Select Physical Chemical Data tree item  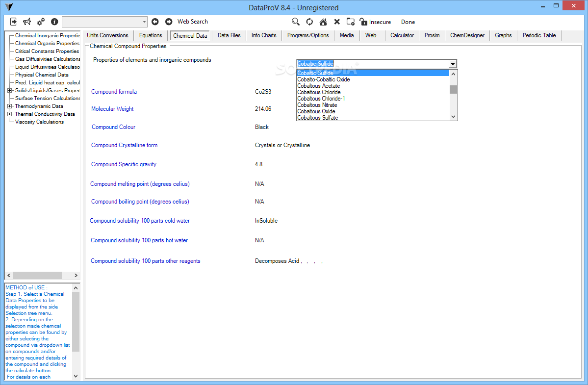[x=42, y=75]
